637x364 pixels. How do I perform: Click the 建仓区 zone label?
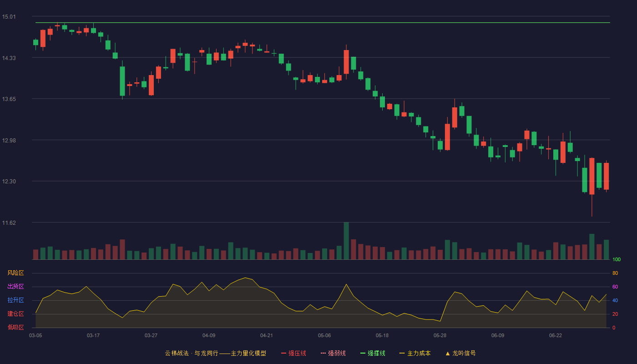(15, 314)
